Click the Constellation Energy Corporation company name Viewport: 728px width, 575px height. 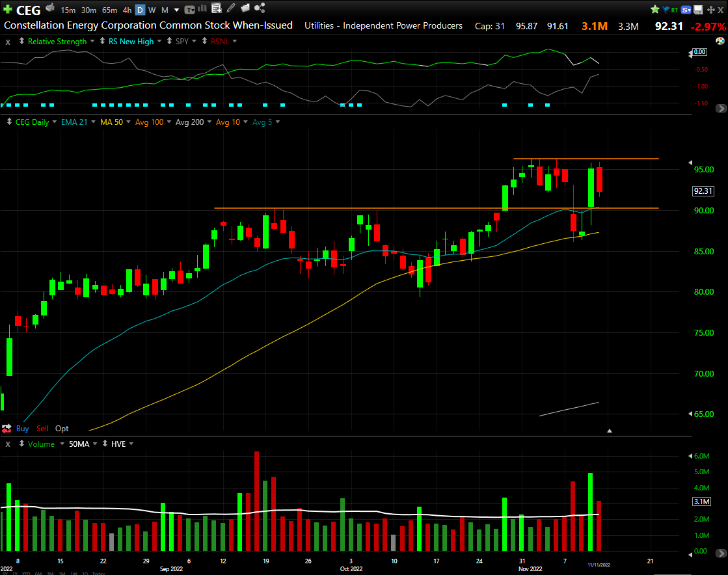pos(148,25)
